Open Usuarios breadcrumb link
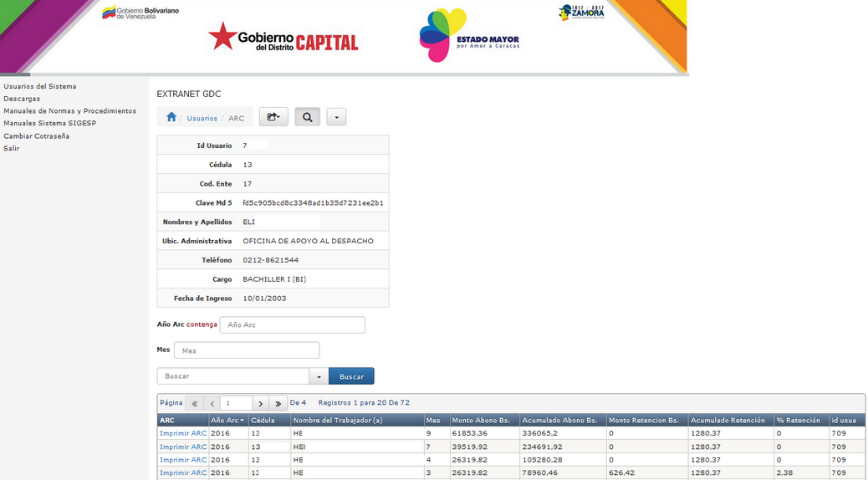The image size is (868, 480). coord(202,119)
